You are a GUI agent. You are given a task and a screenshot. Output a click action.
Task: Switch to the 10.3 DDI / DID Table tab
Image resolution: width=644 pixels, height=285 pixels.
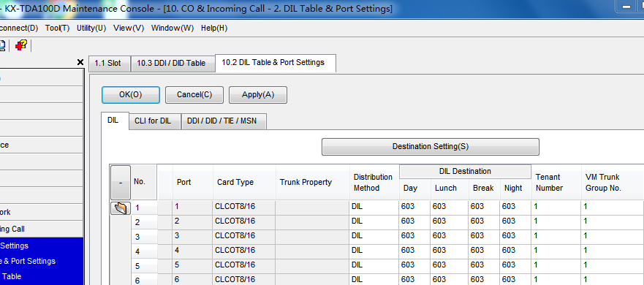(x=173, y=64)
